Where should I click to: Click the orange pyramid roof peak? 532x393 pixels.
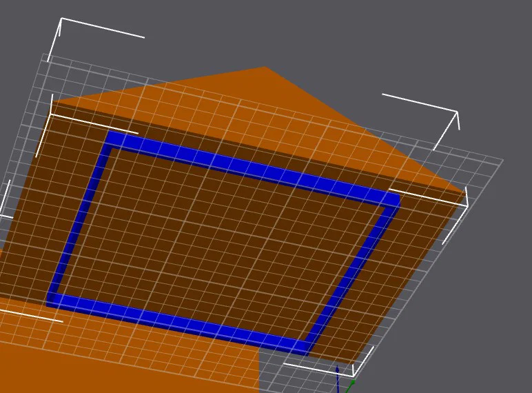[265, 68]
